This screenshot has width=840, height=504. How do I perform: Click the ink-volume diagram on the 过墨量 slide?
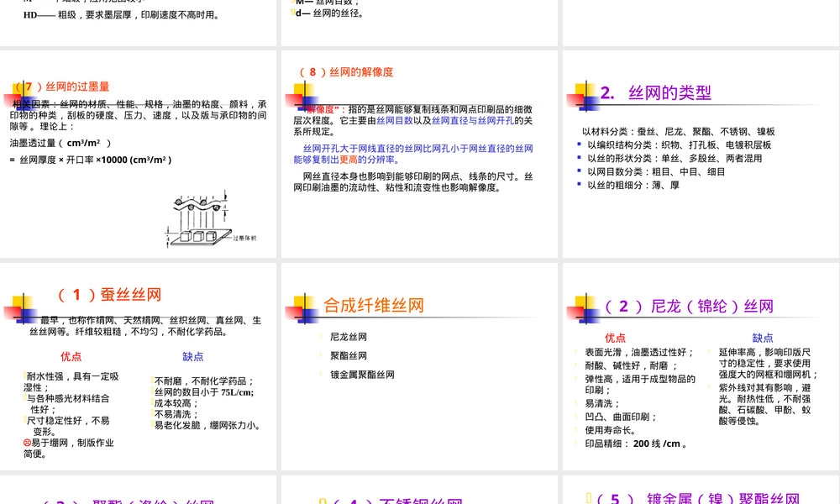pos(211,219)
